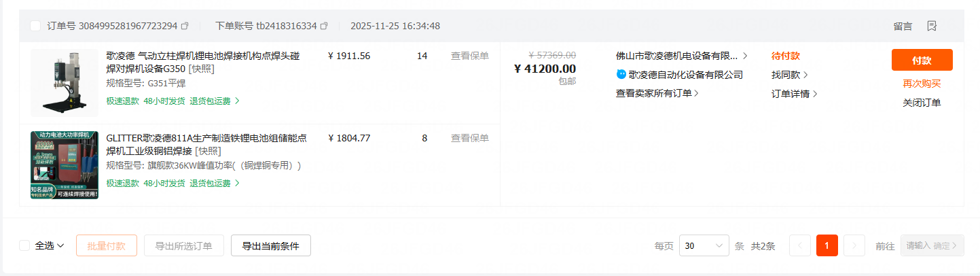Focus the page-jump 请输入 input field

click(x=918, y=245)
